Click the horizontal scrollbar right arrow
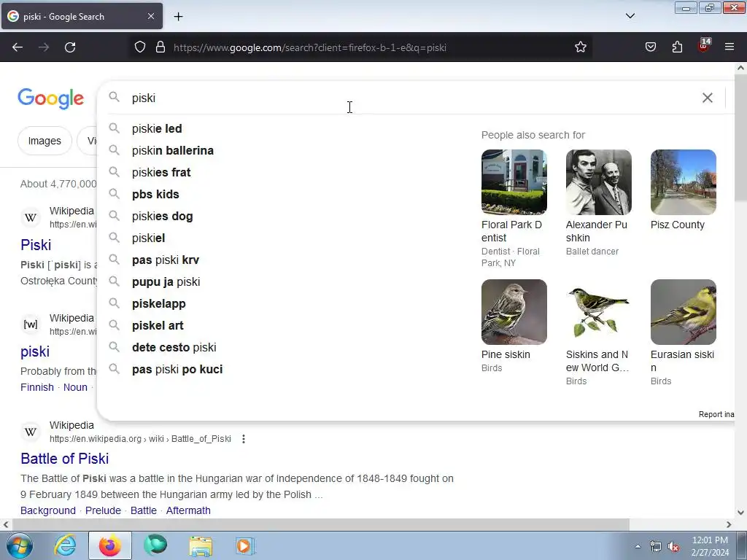Image resolution: width=747 pixels, height=560 pixels. point(729,524)
